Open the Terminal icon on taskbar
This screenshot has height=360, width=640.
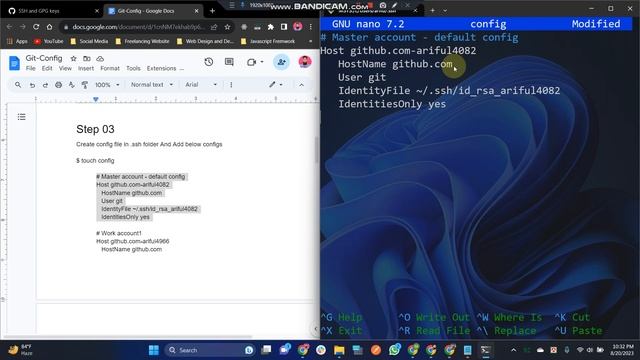point(486,350)
